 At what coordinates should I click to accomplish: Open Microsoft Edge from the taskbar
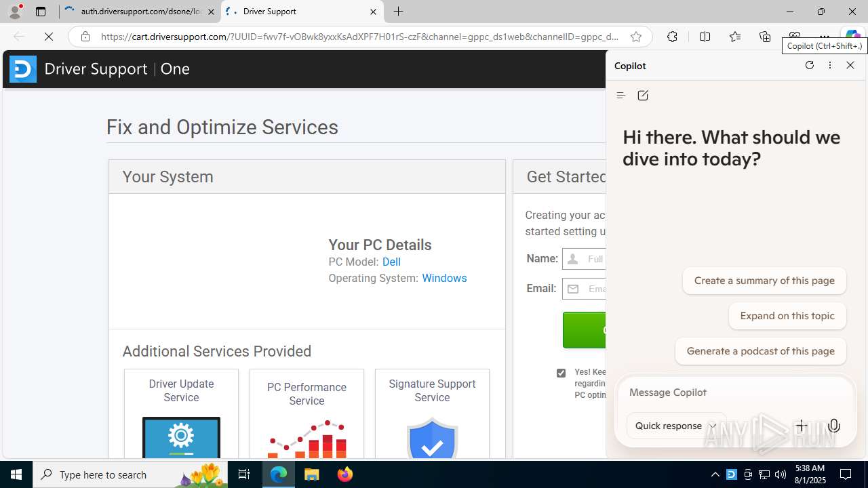click(279, 474)
